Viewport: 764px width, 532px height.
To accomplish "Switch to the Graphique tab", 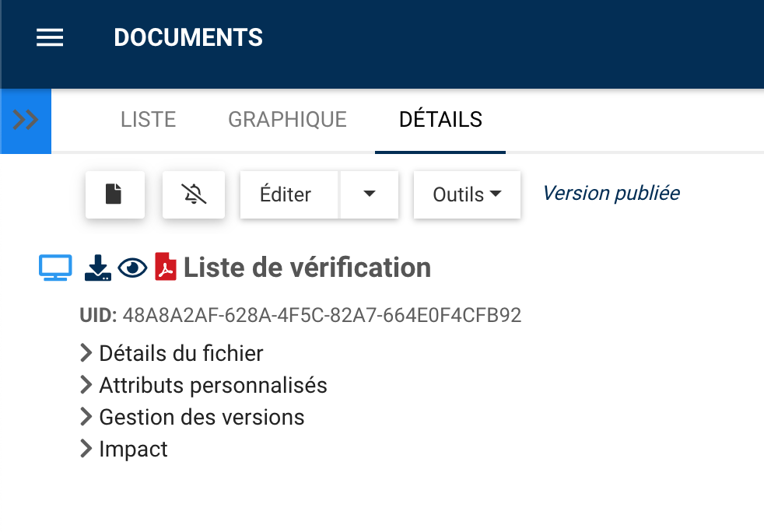I will pyautogui.click(x=287, y=120).
